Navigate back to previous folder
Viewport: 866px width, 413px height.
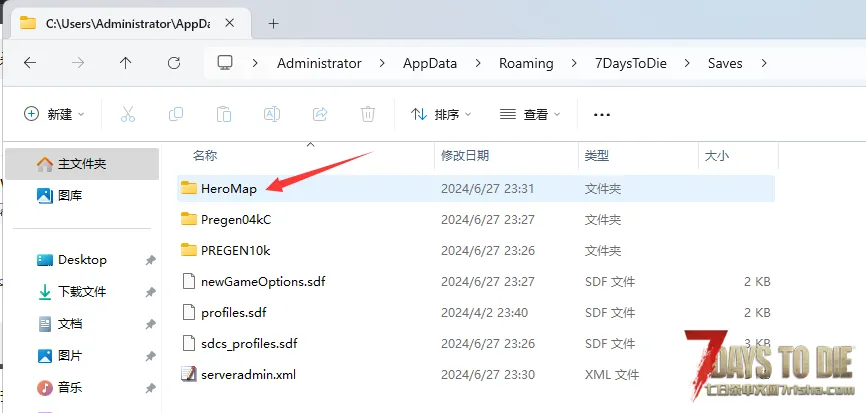point(30,63)
